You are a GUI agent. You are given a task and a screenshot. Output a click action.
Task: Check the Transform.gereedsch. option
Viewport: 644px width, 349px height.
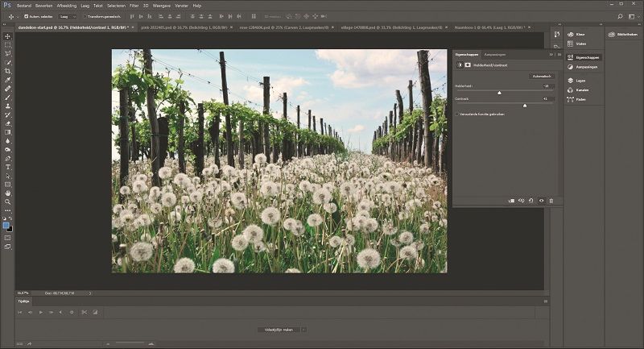86,15
